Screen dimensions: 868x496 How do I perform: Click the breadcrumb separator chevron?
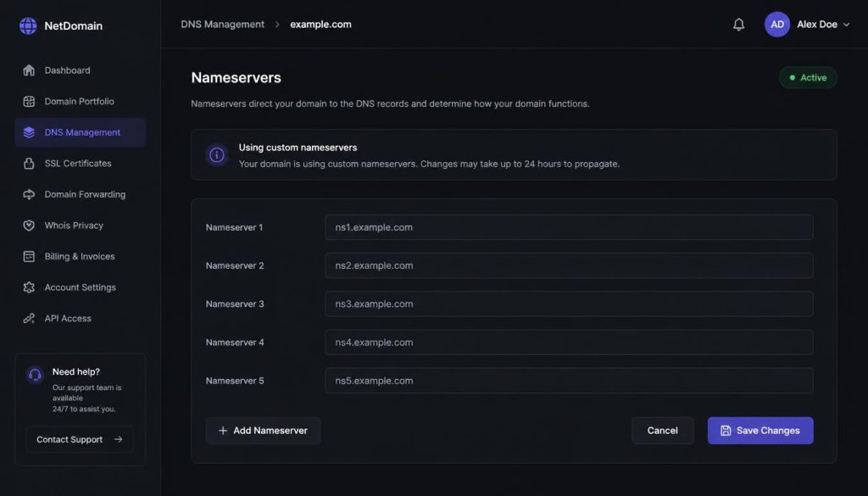pyautogui.click(x=277, y=25)
